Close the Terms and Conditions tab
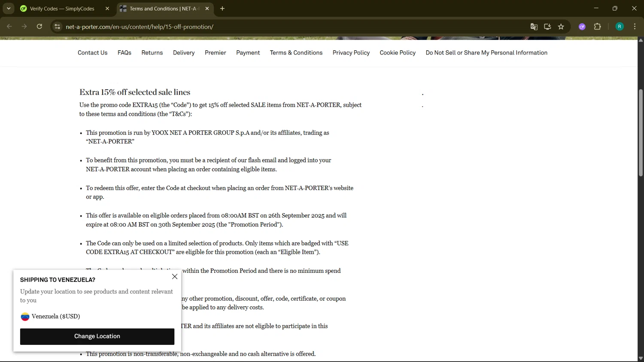The image size is (644, 362). tap(207, 9)
